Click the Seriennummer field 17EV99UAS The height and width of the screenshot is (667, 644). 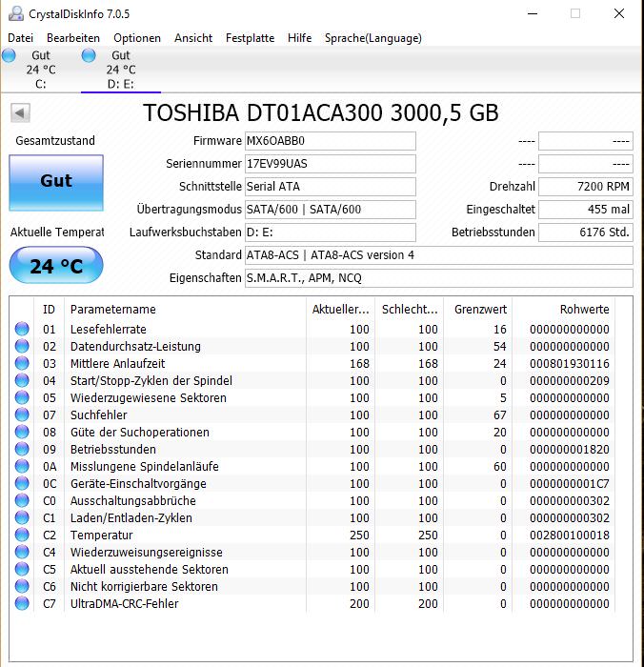[x=330, y=164]
